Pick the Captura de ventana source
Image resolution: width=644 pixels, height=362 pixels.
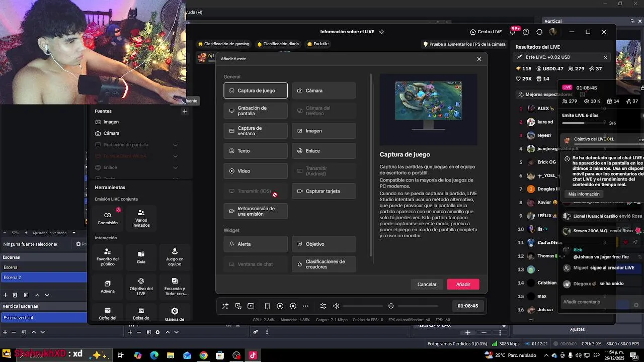point(256,131)
